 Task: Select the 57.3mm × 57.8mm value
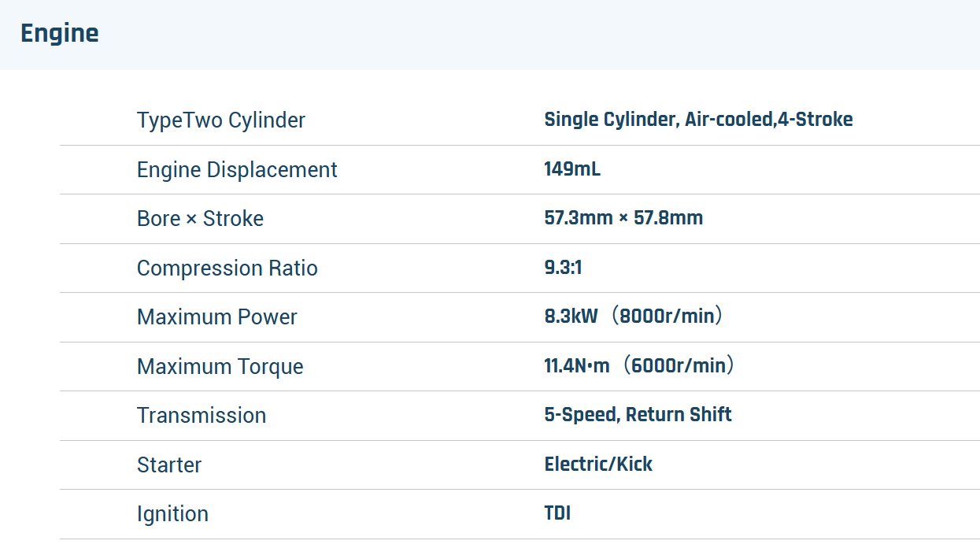point(623,218)
